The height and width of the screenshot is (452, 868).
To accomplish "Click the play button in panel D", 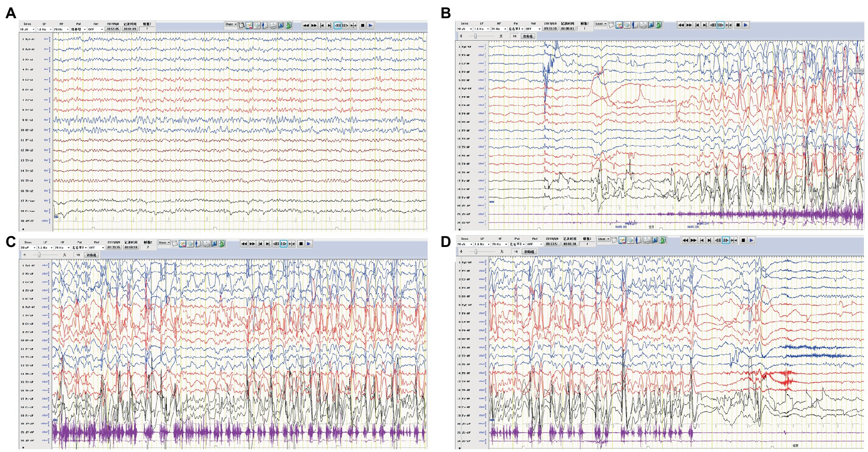I will click(x=751, y=240).
